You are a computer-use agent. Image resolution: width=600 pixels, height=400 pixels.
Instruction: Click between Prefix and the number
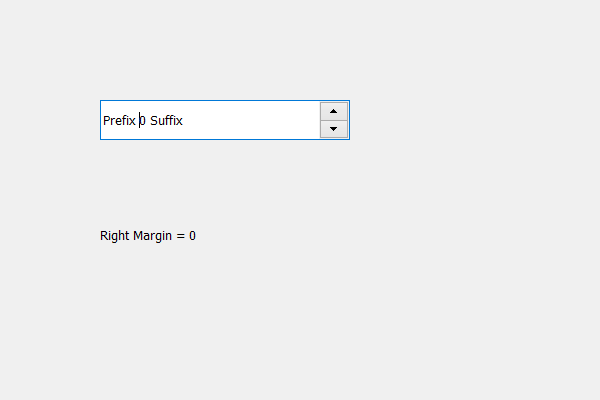click(x=138, y=121)
